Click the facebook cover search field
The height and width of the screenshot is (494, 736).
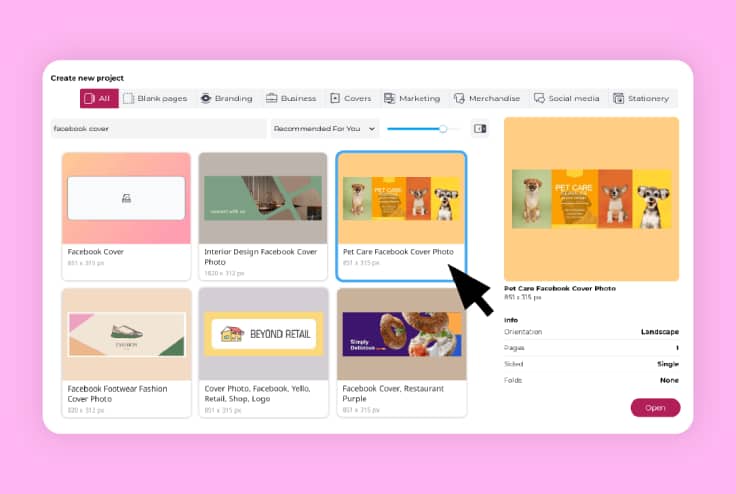[158, 128]
